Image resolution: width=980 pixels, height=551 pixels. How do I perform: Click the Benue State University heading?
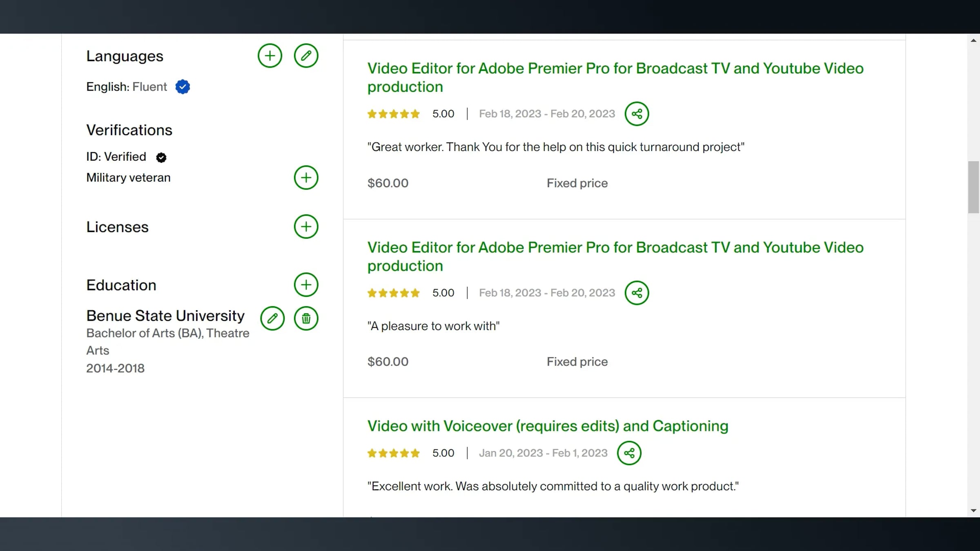165,316
